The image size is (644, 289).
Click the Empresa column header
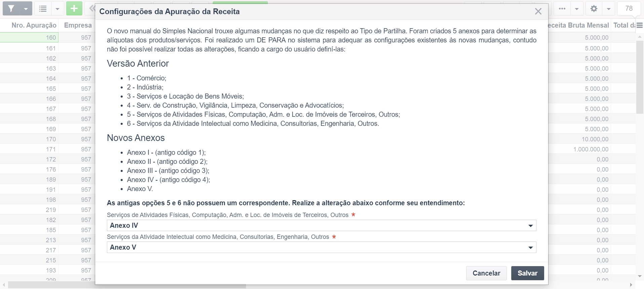pos(78,25)
